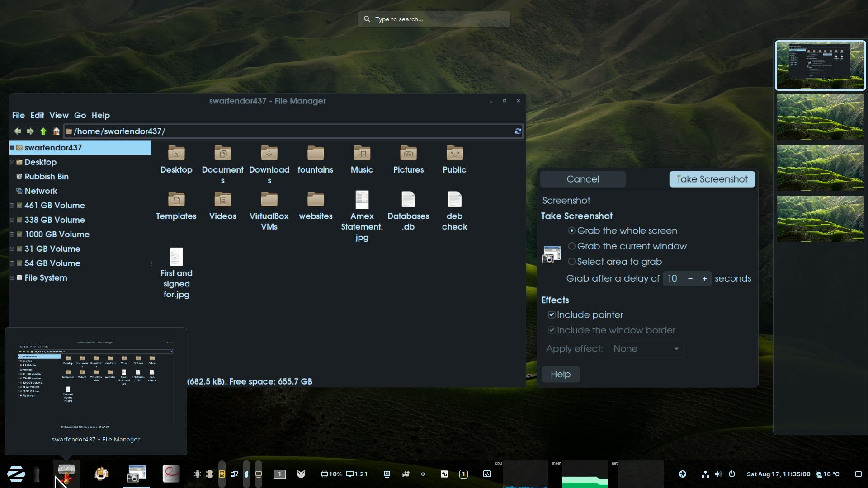Click the Cancel button
868x488 pixels.
point(582,179)
